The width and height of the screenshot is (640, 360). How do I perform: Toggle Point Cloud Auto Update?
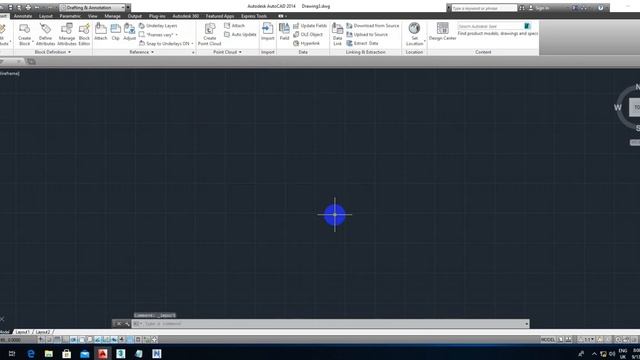[240, 35]
